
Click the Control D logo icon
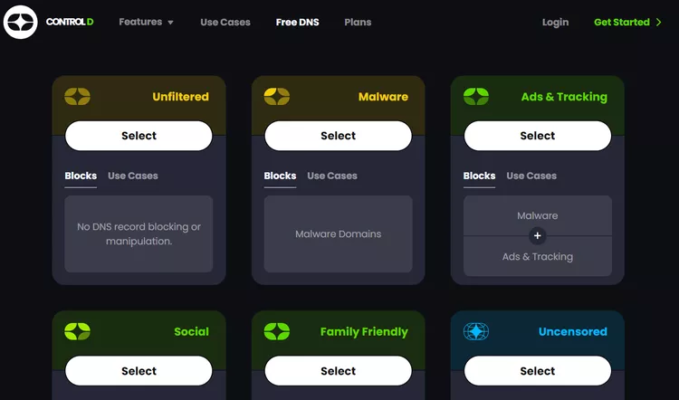(x=20, y=21)
